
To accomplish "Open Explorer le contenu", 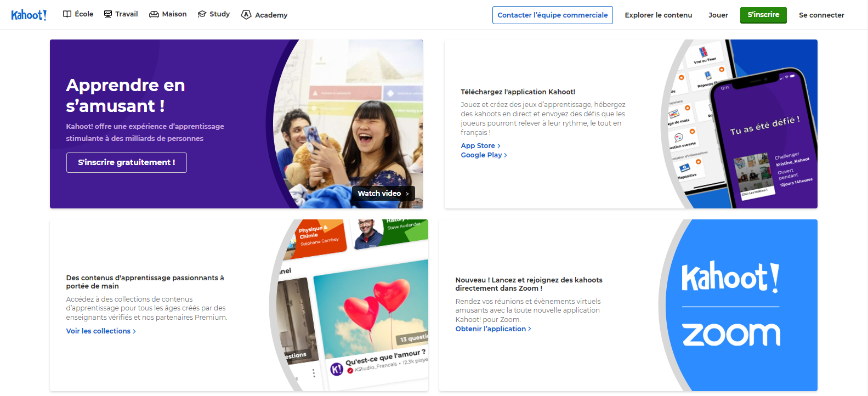I will point(658,15).
